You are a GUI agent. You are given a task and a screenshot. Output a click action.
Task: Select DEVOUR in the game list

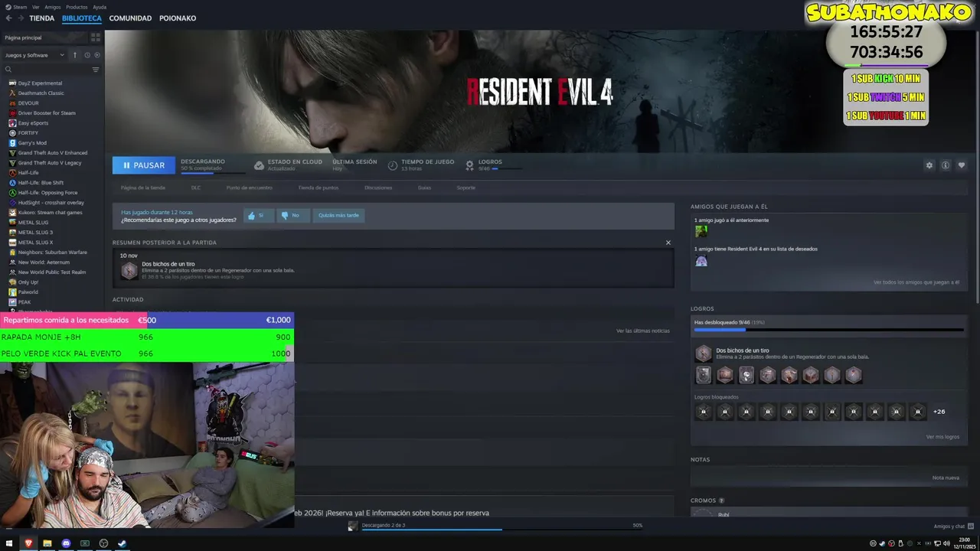pyautogui.click(x=28, y=103)
